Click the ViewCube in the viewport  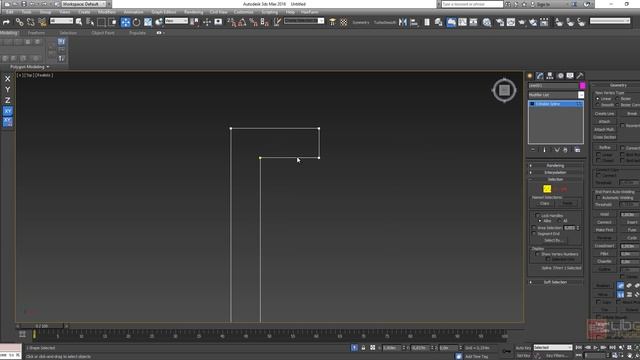tap(504, 90)
